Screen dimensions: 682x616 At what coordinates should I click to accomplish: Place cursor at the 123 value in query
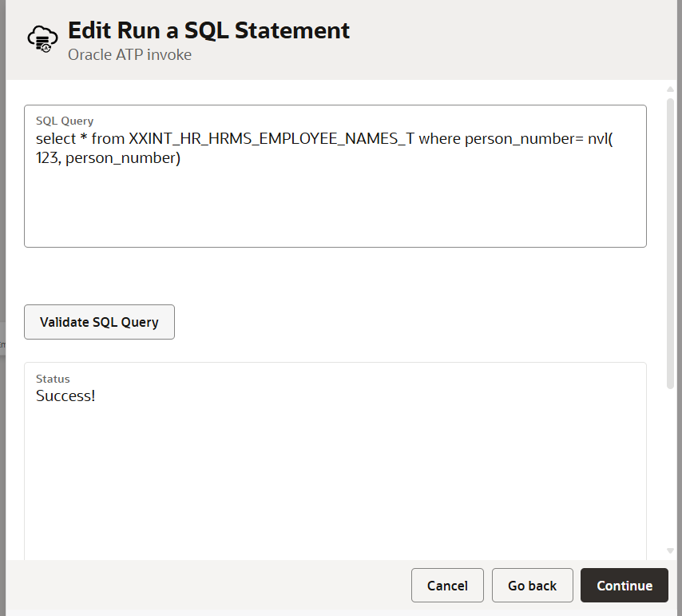click(47, 158)
